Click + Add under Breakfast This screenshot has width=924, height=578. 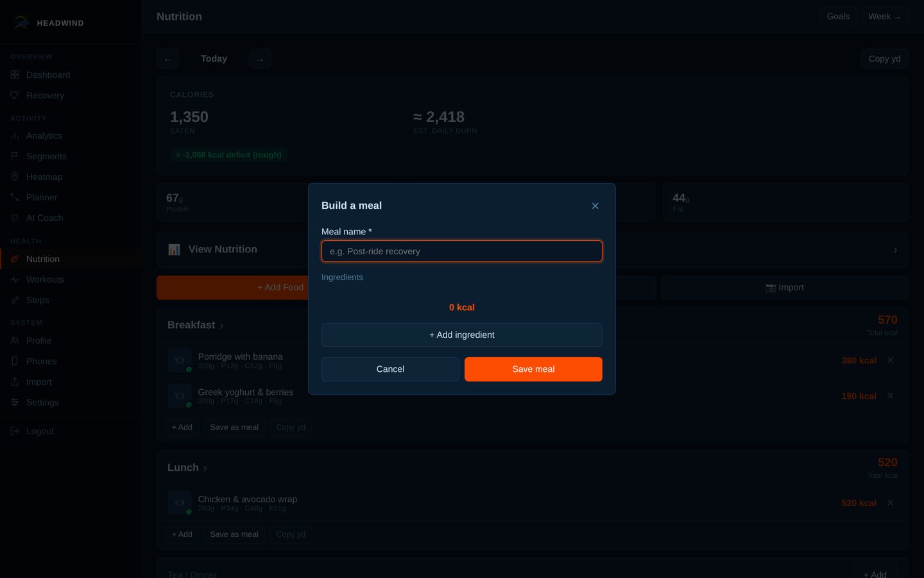(182, 427)
